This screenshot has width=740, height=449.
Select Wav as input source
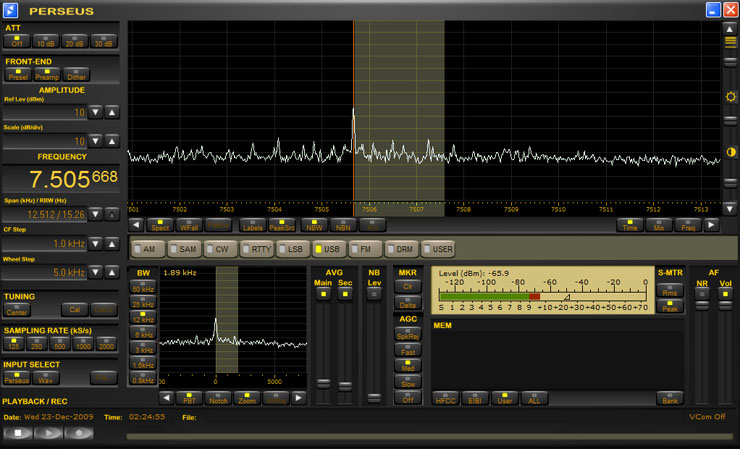(46, 378)
